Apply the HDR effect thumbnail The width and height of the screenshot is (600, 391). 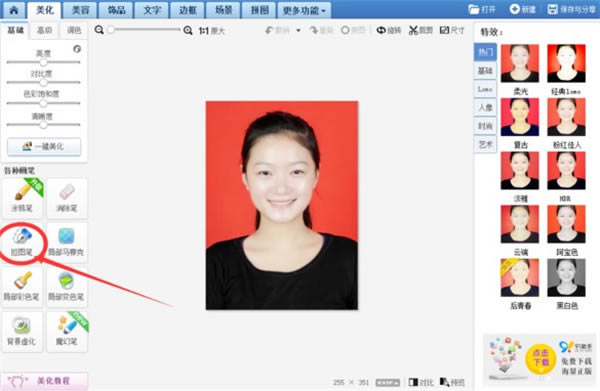click(566, 170)
